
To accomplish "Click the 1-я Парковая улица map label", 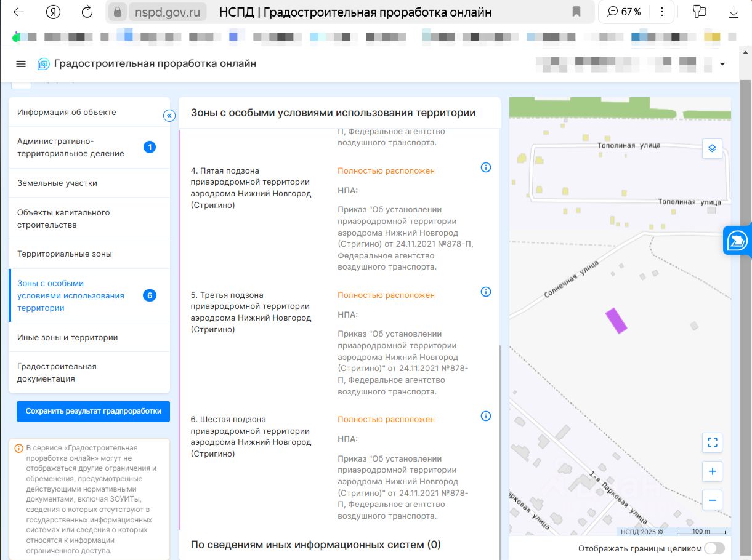I will pos(617,497).
